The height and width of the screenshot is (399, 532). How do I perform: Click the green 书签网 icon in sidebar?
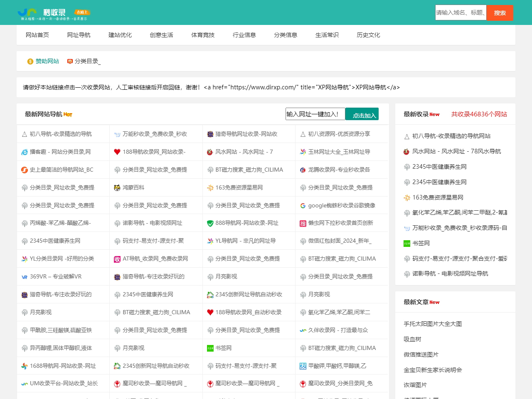pyautogui.click(x=407, y=244)
